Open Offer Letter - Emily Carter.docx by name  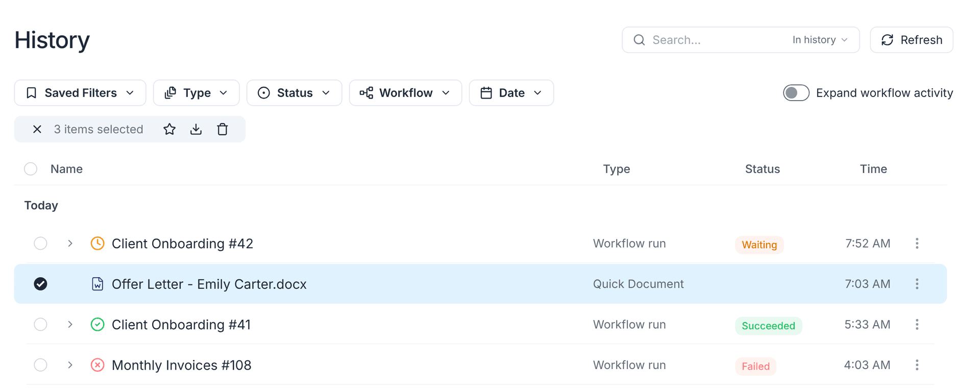[209, 284]
